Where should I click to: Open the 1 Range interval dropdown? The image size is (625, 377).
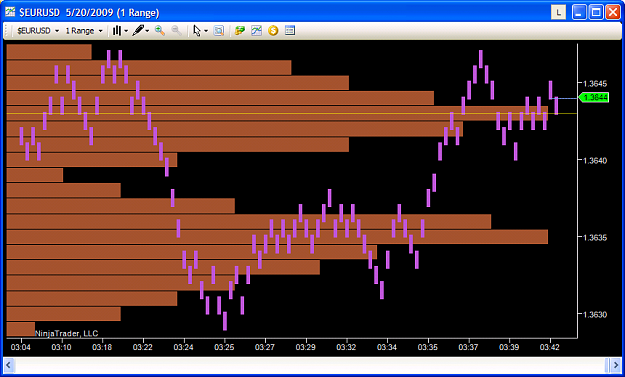[84, 31]
